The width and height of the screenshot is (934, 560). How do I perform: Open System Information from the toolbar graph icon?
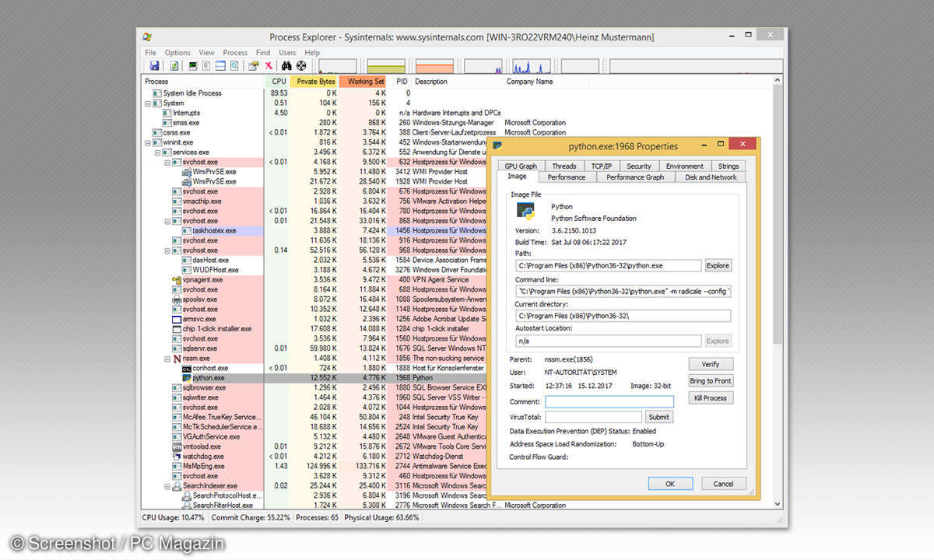tap(193, 66)
